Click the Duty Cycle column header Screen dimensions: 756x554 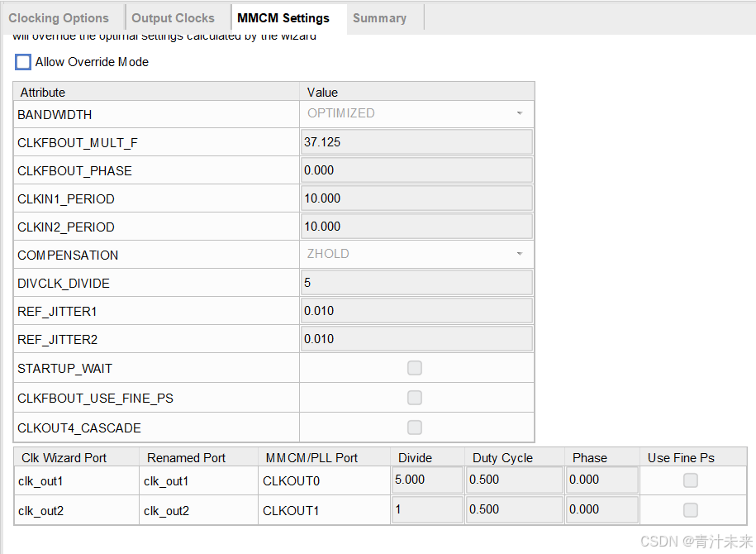point(502,456)
